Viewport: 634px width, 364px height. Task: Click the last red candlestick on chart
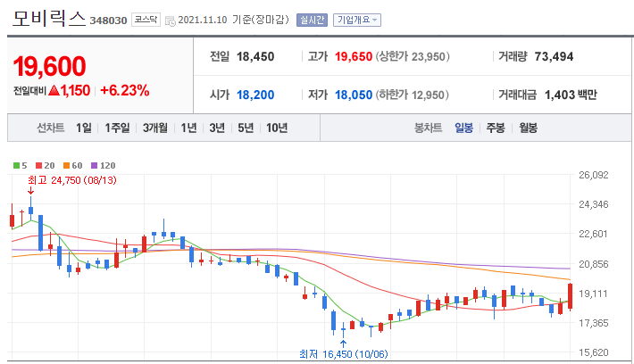[x=570, y=296]
